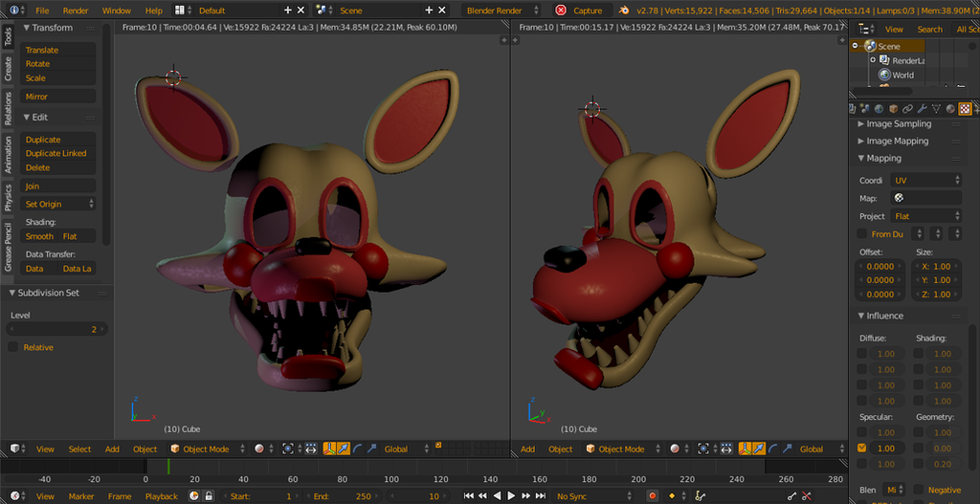980x504 pixels.
Task: Toggle auto keyframe record button
Action: coord(653,496)
